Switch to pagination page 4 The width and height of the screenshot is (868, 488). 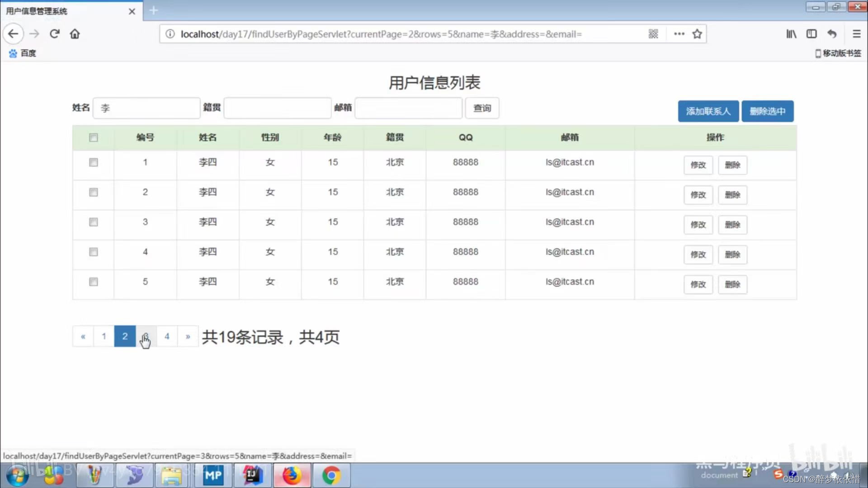point(167,336)
